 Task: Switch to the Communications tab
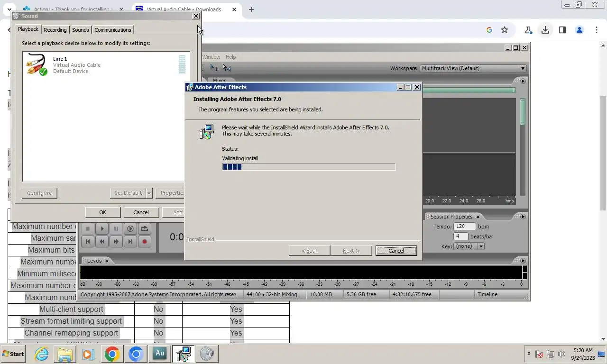point(113,30)
